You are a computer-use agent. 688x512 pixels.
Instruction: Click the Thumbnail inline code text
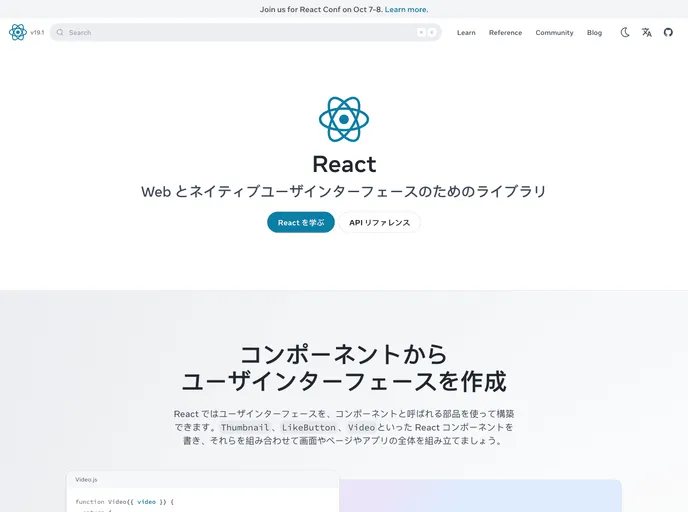tap(245, 427)
